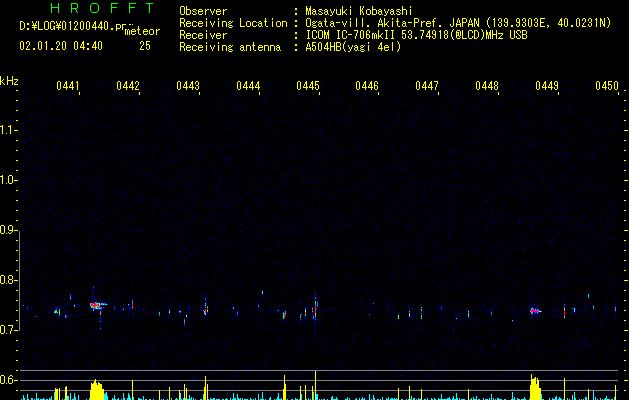Click the 0.7 kHz axis label
Screen dimensions: 629x400
(8, 330)
